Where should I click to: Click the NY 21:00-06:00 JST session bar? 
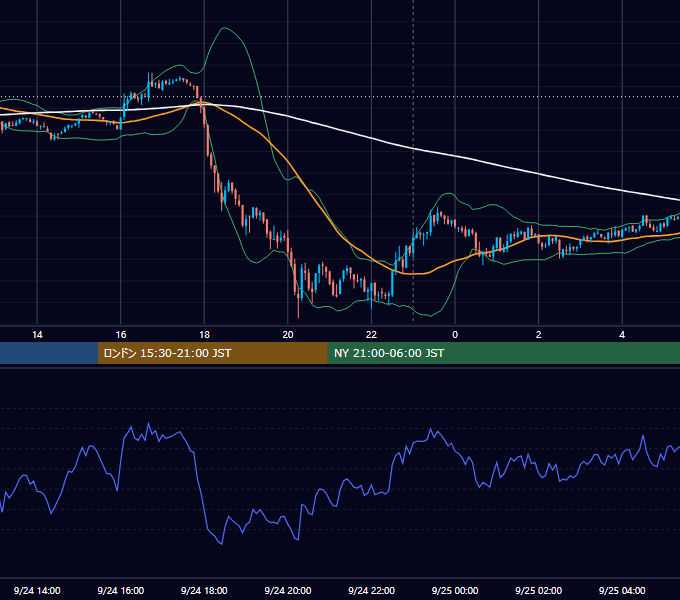click(503, 353)
